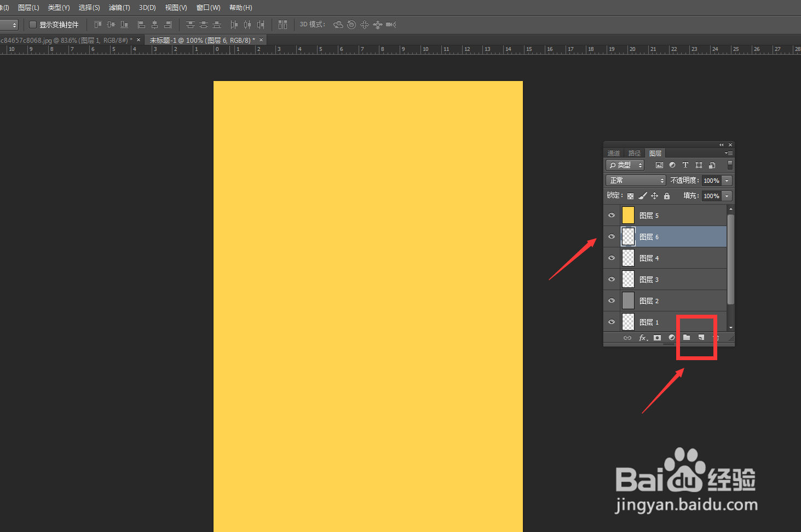
Task: Filter layers by smart object icon
Action: [712, 165]
